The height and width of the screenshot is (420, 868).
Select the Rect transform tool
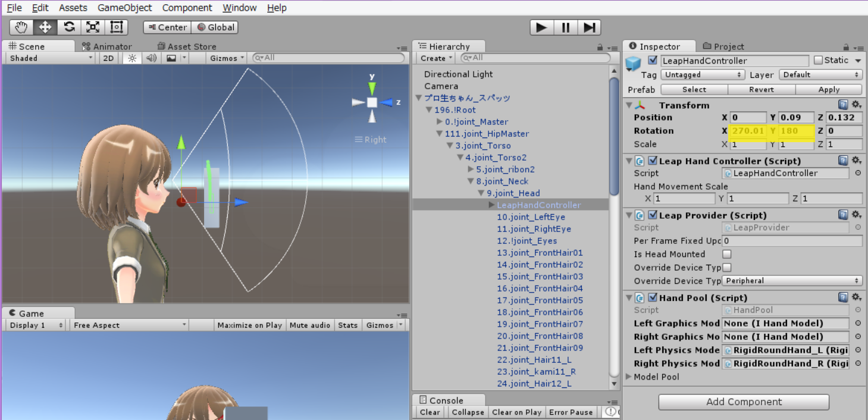[x=115, y=27]
